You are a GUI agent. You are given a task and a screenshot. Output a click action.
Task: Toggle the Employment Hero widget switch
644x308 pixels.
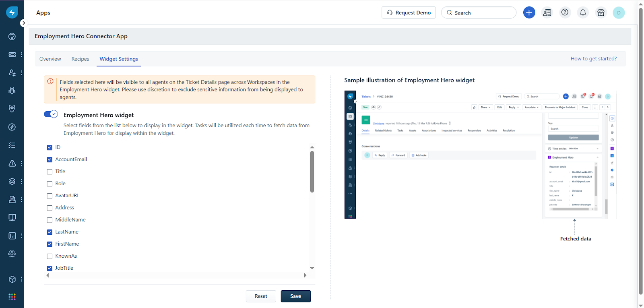[x=51, y=114]
